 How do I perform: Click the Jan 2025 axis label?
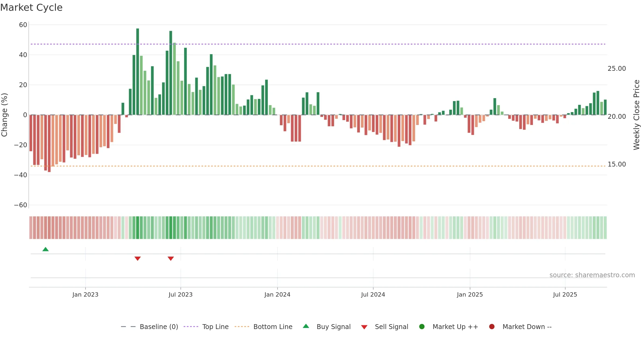coord(470,294)
